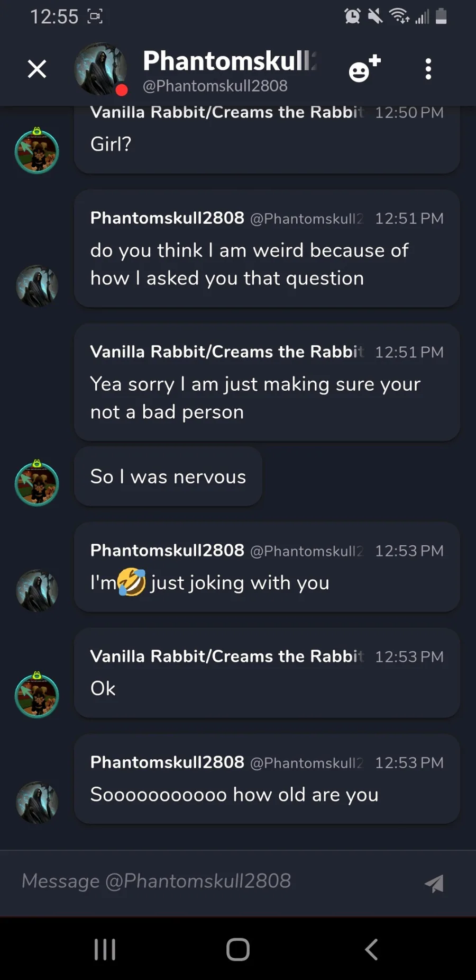Screen dimensions: 476x980
Task: Tap the avatar beside "how old are you" message
Action: point(36,802)
